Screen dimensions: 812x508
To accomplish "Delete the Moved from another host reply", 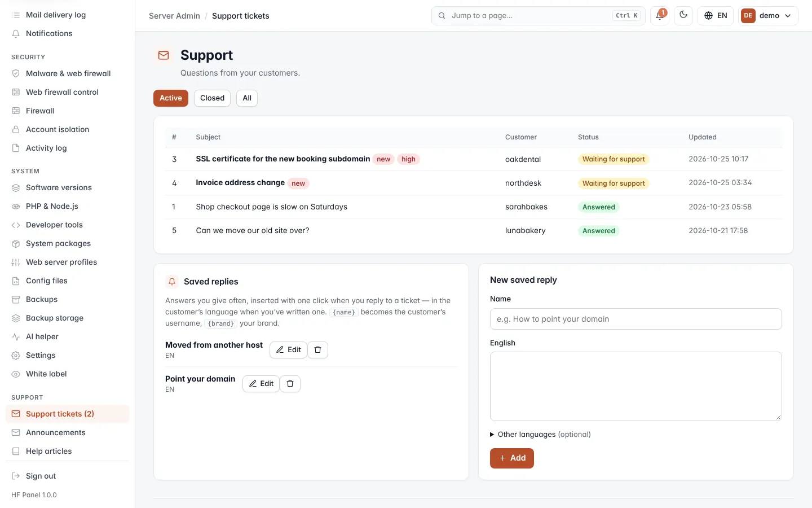I will (x=317, y=350).
